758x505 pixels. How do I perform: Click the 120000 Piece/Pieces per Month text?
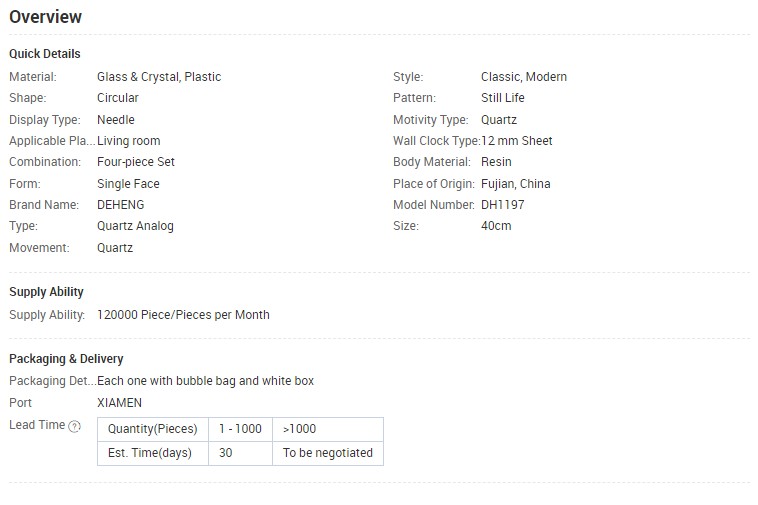pyautogui.click(x=183, y=315)
